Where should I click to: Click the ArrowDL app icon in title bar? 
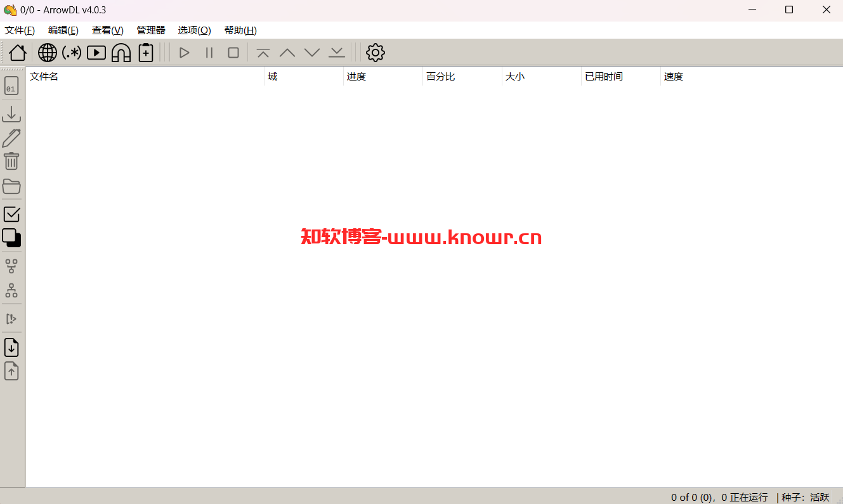coord(10,10)
